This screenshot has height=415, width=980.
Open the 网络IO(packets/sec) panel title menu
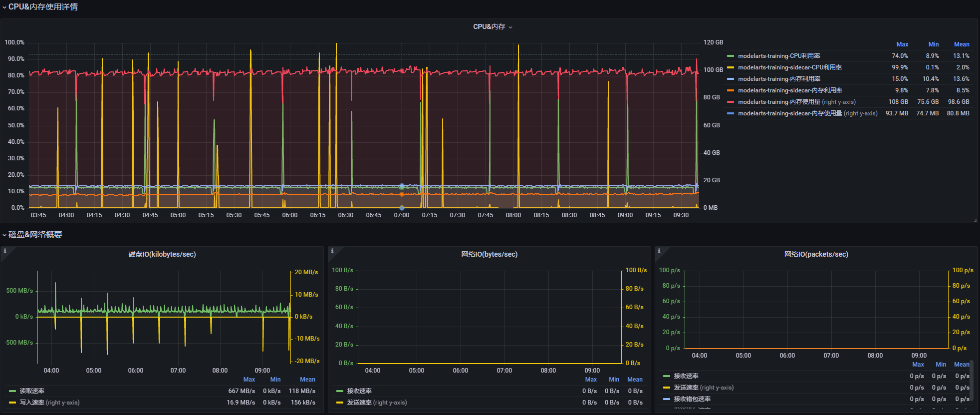coord(816,254)
